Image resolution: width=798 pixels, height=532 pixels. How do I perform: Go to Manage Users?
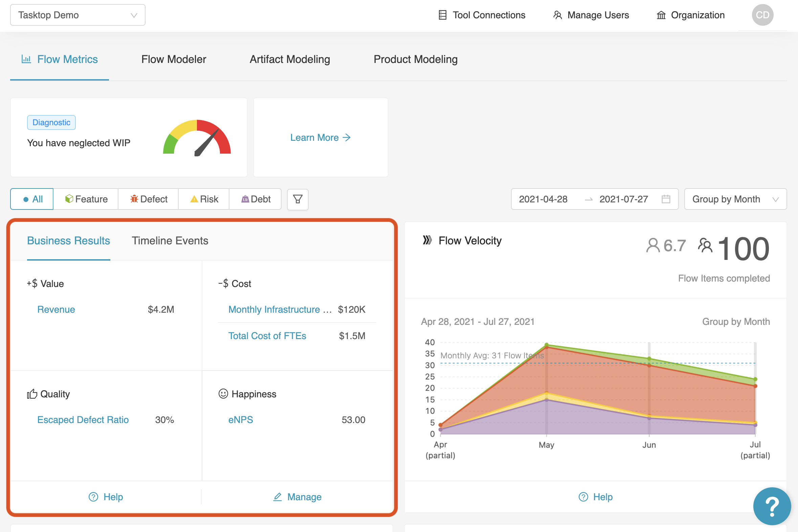(591, 15)
